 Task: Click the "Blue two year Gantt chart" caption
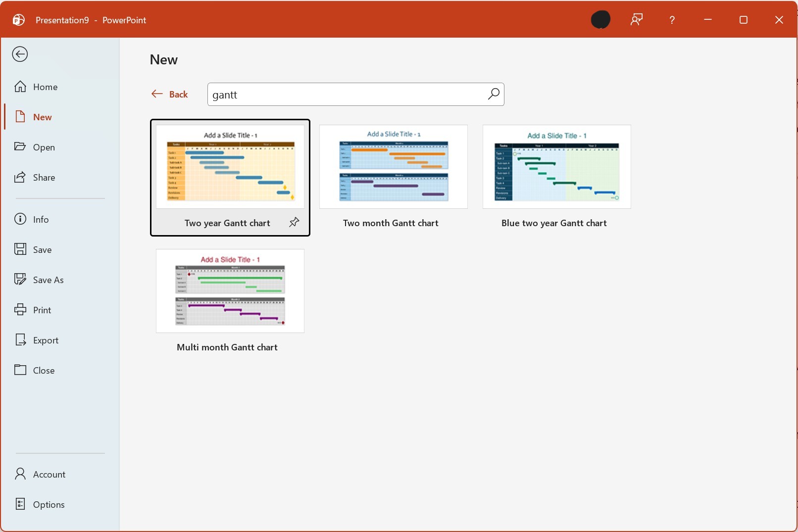point(554,223)
